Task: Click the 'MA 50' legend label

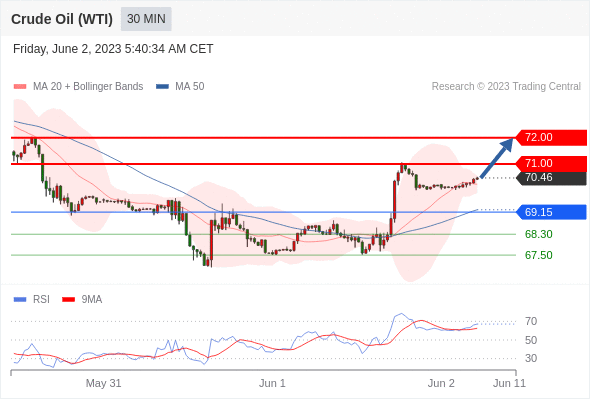Action: tap(190, 87)
